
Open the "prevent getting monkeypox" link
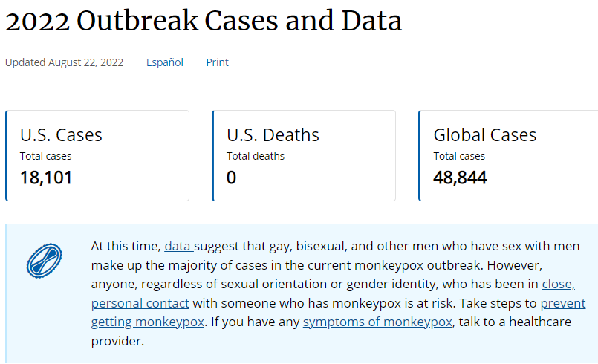[563, 303]
